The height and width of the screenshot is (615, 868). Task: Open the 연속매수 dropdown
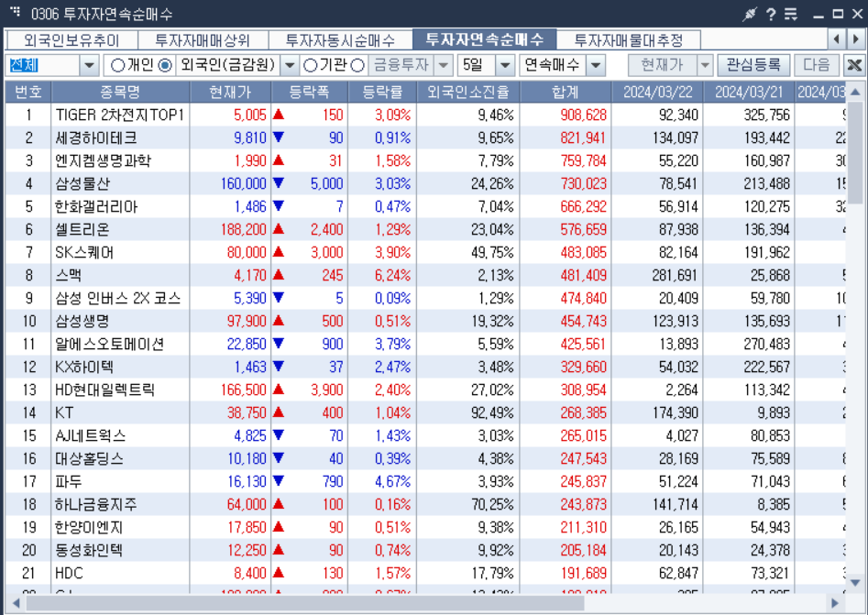click(x=596, y=66)
